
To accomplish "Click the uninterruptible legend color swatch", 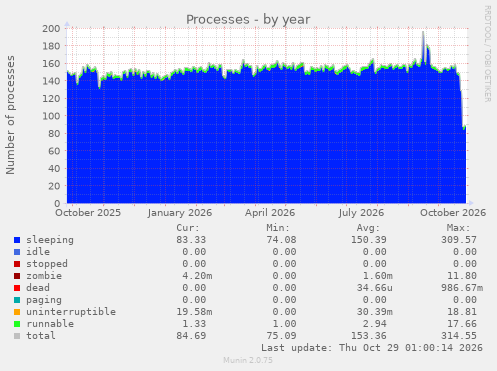I will tap(17, 312).
